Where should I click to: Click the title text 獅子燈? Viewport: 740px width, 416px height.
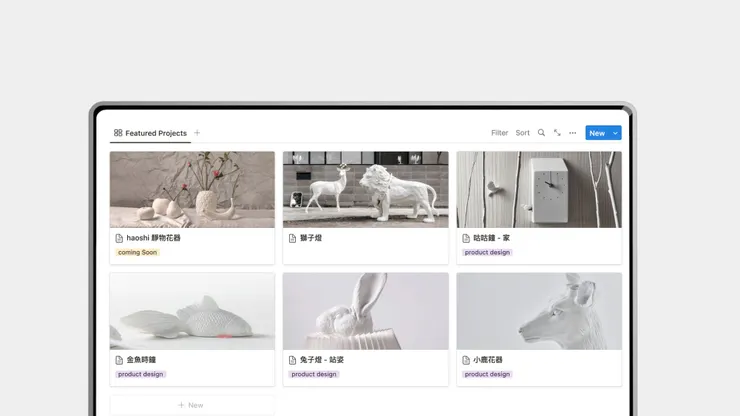311,238
